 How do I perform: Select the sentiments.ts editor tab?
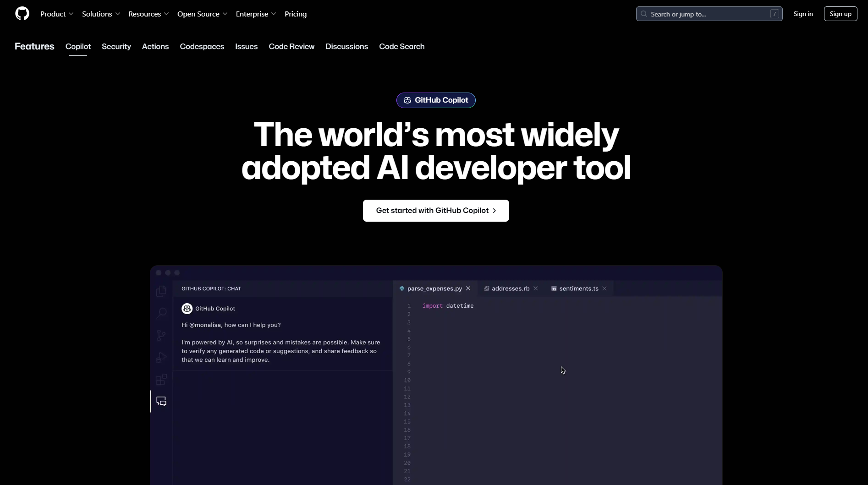point(579,289)
